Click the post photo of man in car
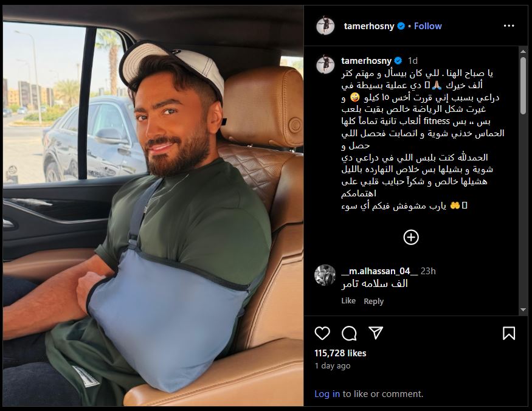Viewport: 532px width, 411px height. click(x=153, y=206)
